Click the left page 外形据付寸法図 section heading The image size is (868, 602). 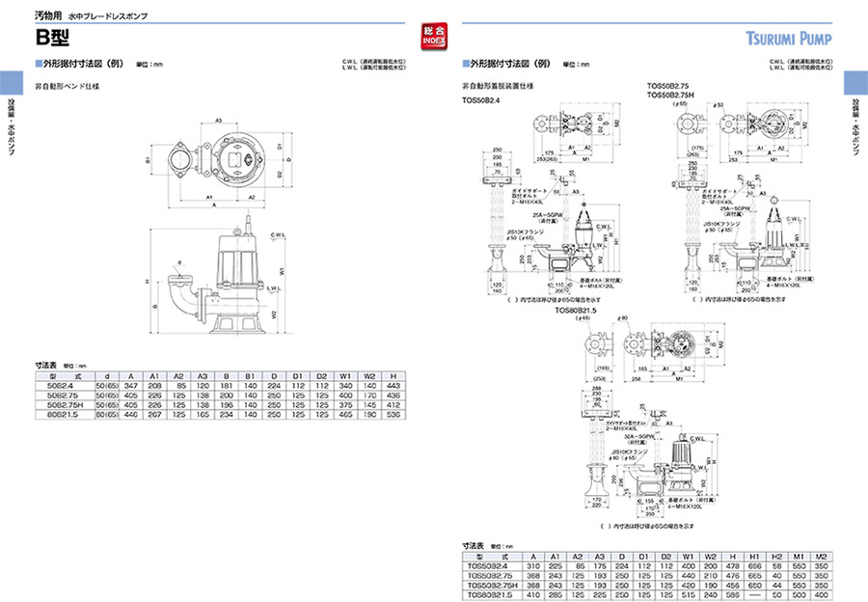click(x=80, y=64)
